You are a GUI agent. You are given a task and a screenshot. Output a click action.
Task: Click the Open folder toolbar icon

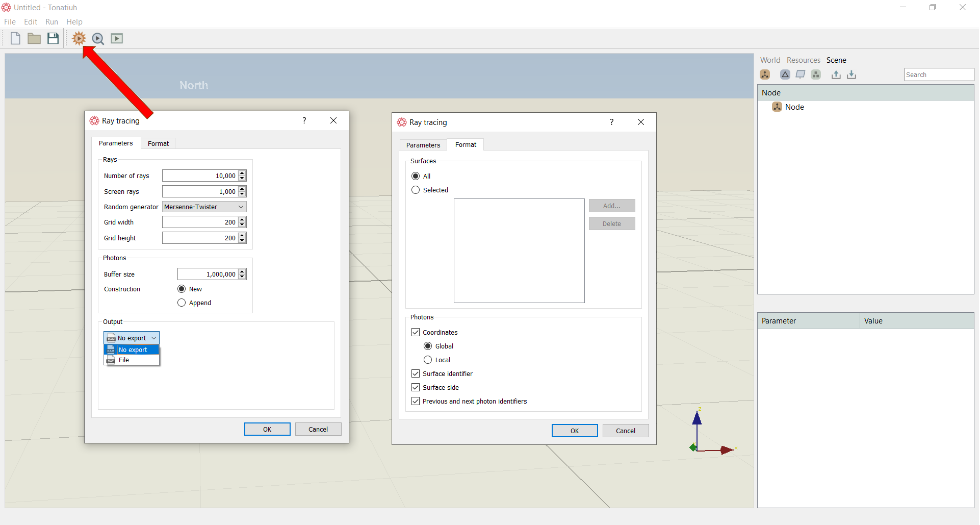point(34,38)
